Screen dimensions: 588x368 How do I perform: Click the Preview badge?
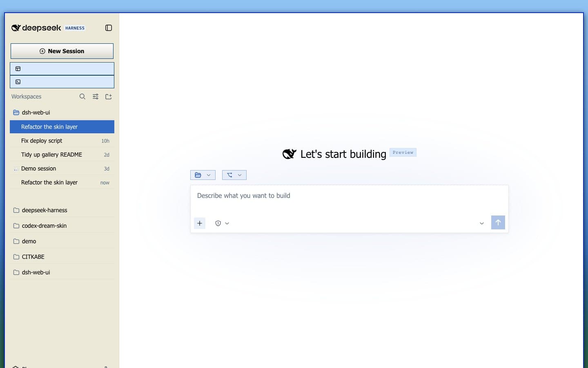403,153
